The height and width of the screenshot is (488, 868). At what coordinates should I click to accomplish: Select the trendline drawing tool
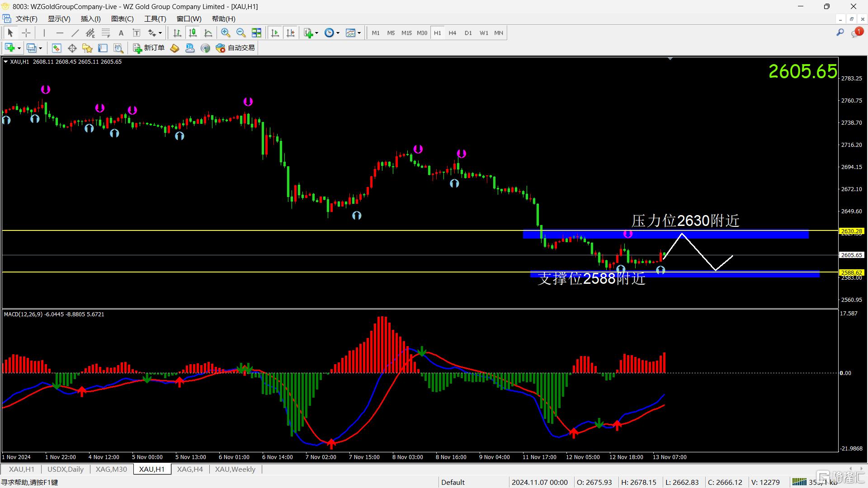coord(75,33)
